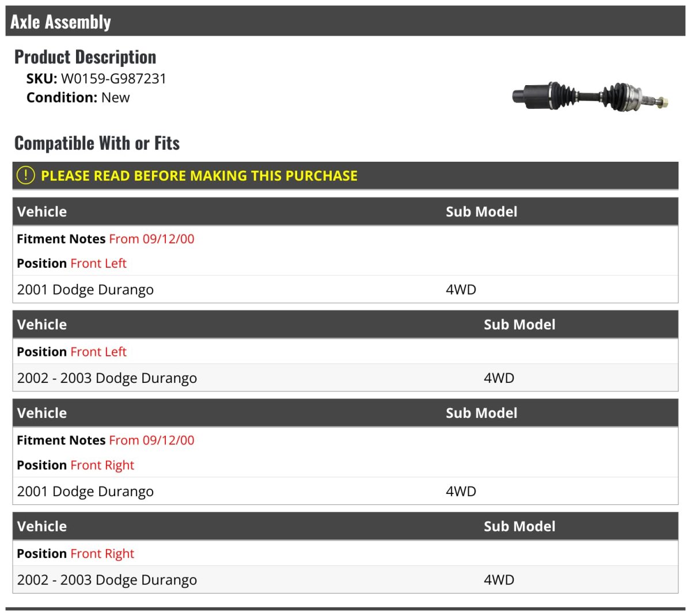Click 'From 09/12/00' fitment note above Front Right
This screenshot has width=691, height=616.
point(151,440)
